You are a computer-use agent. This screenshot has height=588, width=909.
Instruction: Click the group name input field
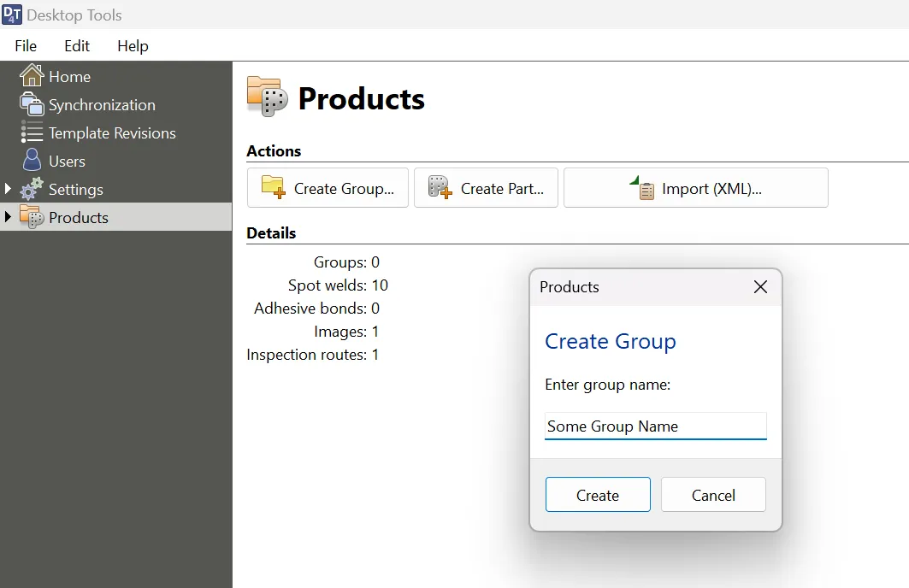655,426
